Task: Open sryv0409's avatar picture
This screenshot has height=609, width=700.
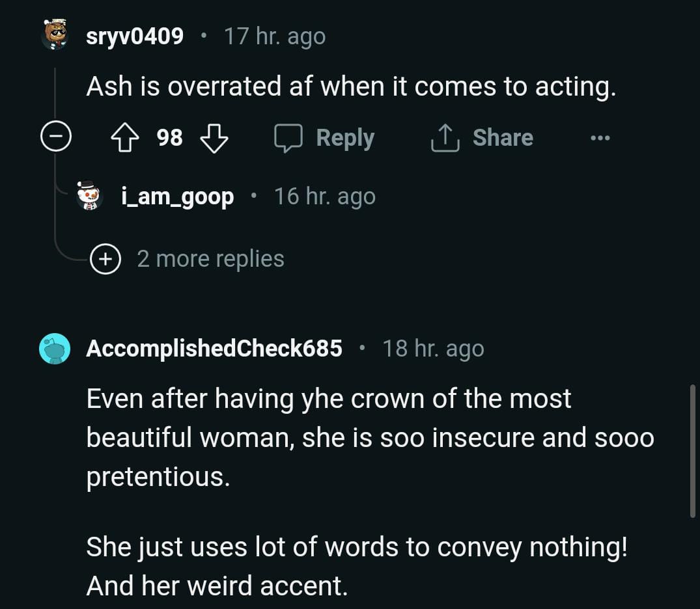Action: click(55, 35)
